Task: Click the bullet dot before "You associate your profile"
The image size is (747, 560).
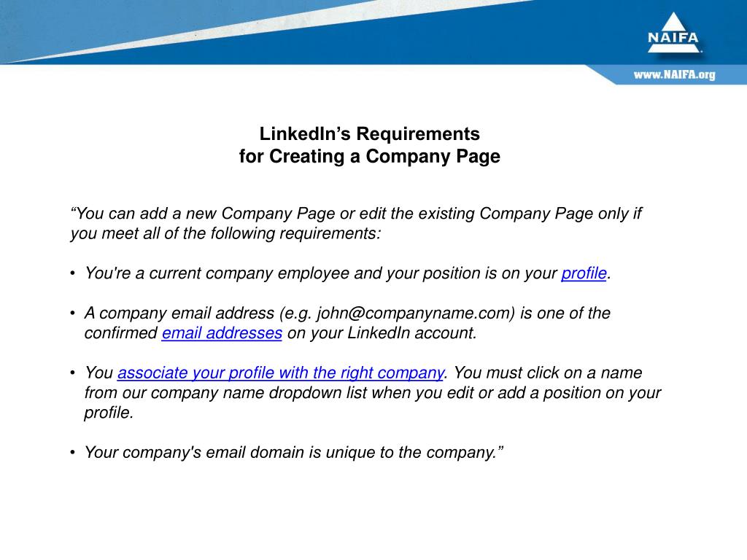Action: pyautogui.click(x=73, y=373)
